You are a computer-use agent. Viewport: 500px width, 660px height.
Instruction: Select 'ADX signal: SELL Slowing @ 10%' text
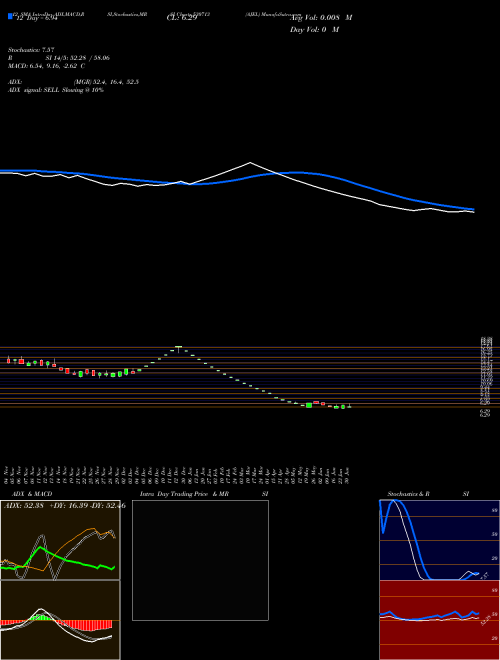[x=56, y=90]
